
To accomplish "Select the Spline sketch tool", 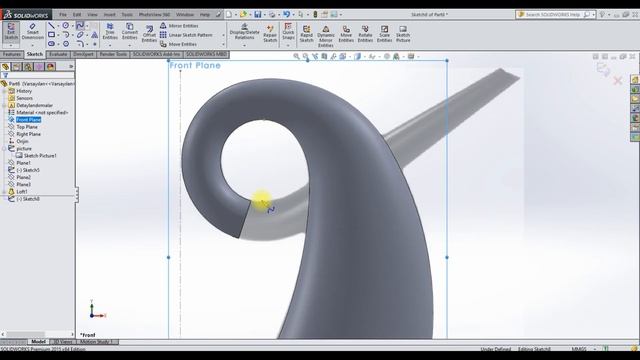I will (x=80, y=26).
